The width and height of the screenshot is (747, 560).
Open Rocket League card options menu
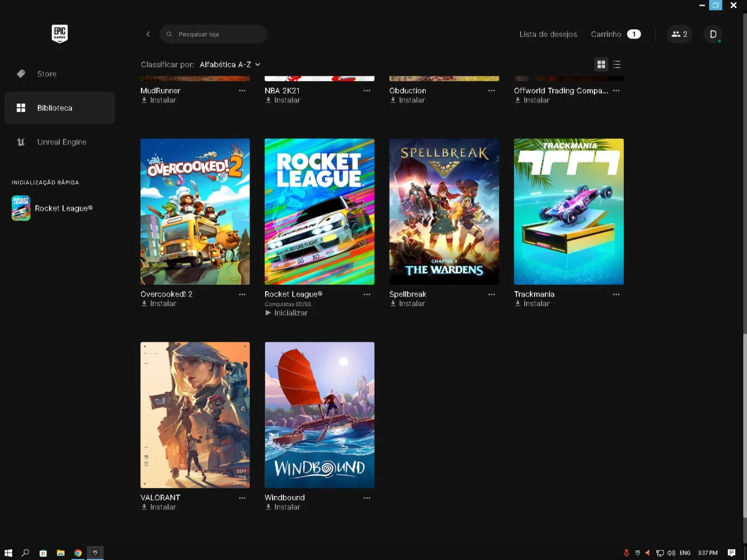click(x=367, y=294)
